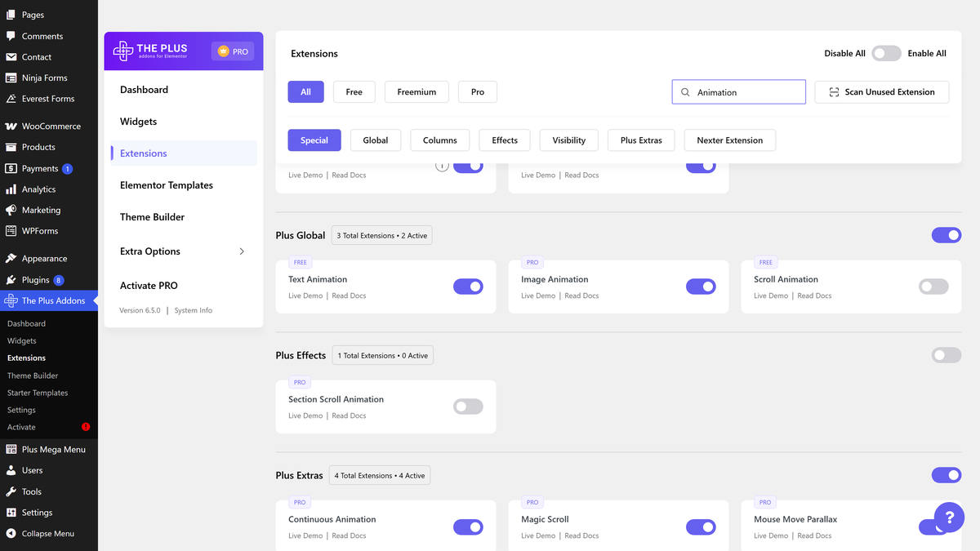Click the Products box icon
The image size is (980, 551).
click(x=11, y=147)
